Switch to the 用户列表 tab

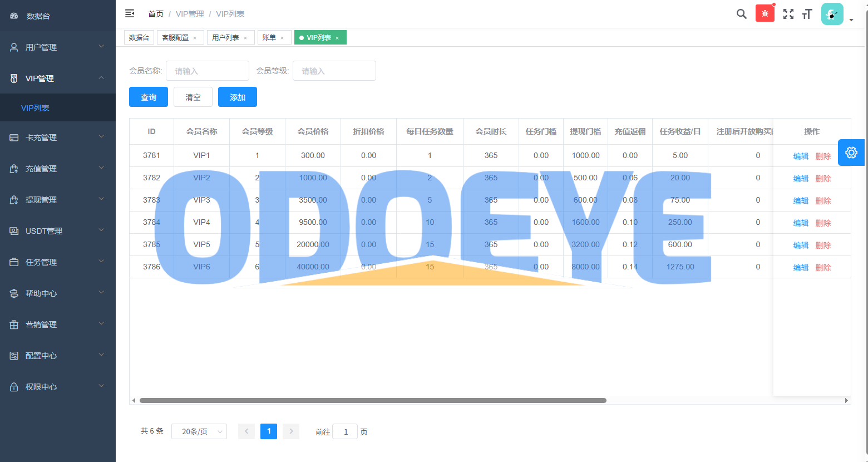[225, 37]
